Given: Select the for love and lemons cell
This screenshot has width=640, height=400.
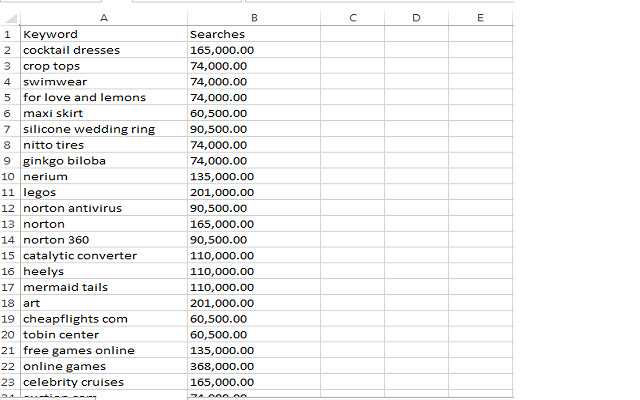Looking at the screenshot, I should coord(104,97).
